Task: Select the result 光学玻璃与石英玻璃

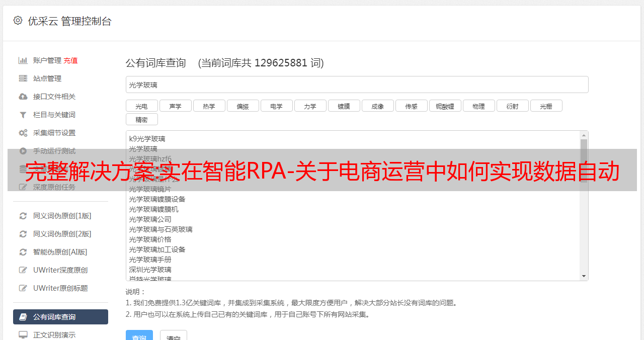Action: coord(160,229)
